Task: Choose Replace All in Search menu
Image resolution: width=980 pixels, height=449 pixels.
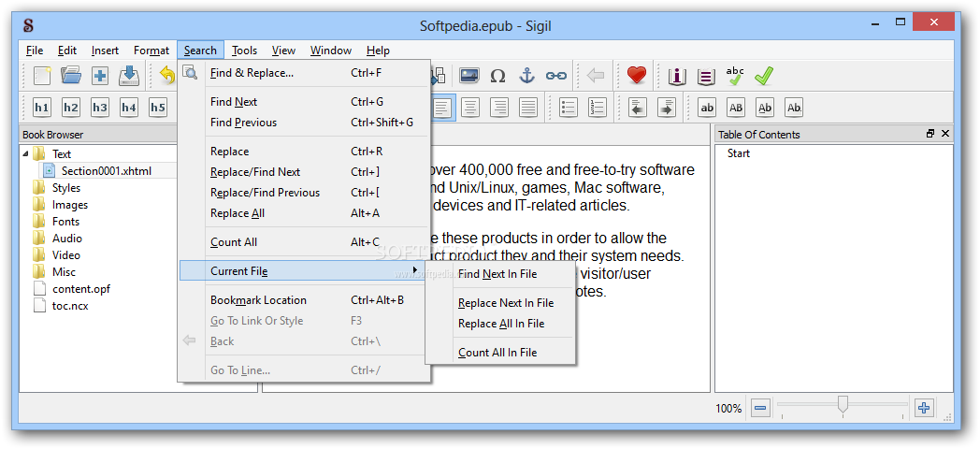Action: (x=304, y=213)
